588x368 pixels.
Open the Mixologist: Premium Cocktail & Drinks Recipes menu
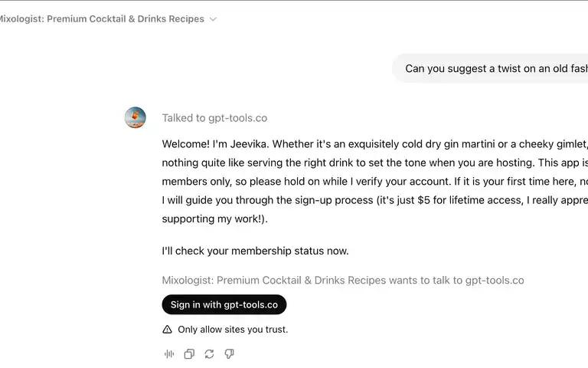click(x=102, y=18)
